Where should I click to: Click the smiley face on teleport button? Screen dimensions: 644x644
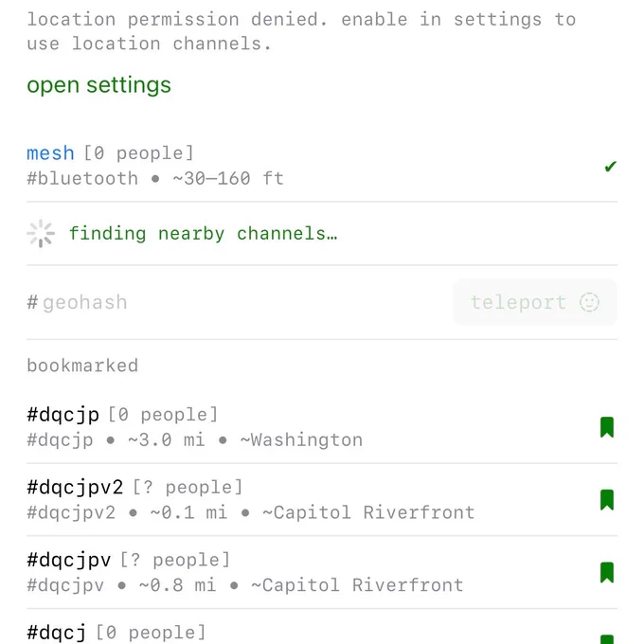click(589, 302)
